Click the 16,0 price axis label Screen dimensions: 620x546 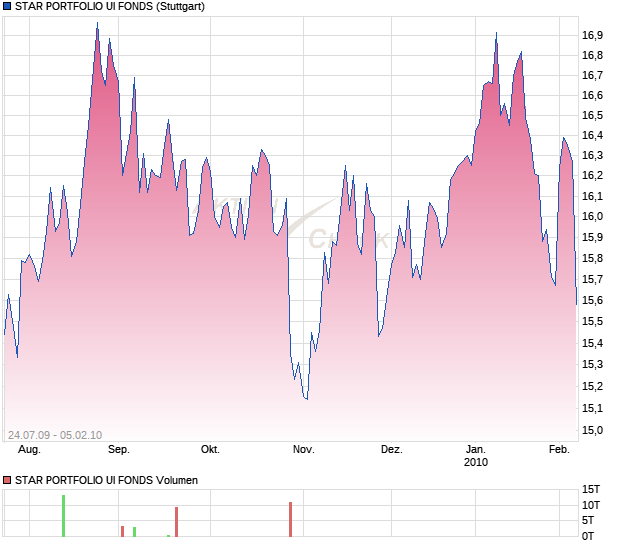tap(592, 217)
